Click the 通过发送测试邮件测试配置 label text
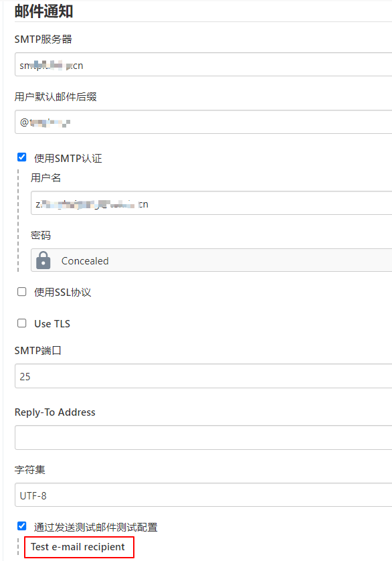392x561 pixels. coord(96,527)
